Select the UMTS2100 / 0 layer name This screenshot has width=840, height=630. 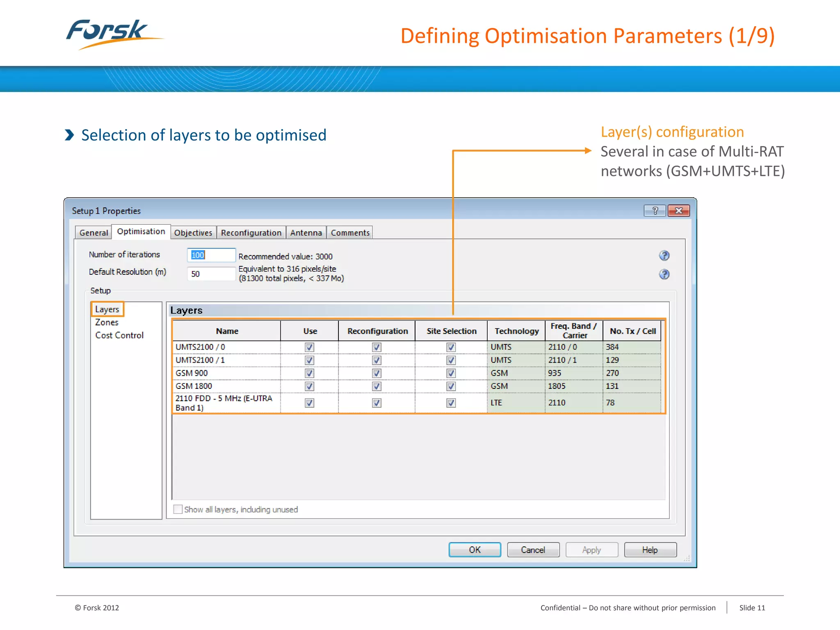click(x=226, y=347)
